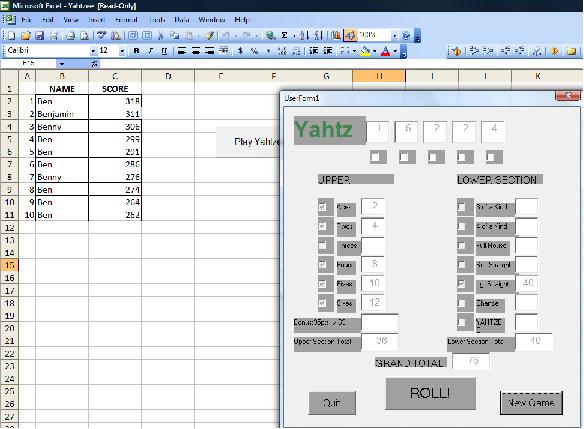
Task: Open Print Preview from the toolbar
Action: [x=85, y=35]
